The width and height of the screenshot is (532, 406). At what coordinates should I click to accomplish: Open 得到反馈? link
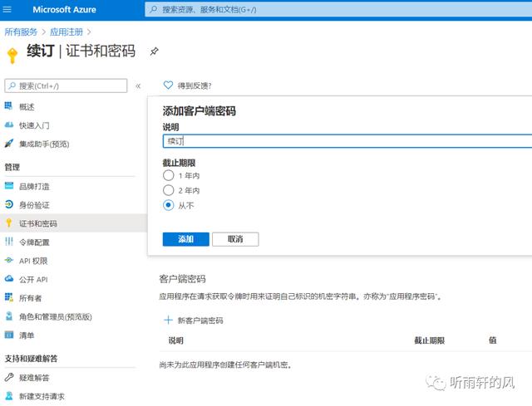click(x=195, y=86)
